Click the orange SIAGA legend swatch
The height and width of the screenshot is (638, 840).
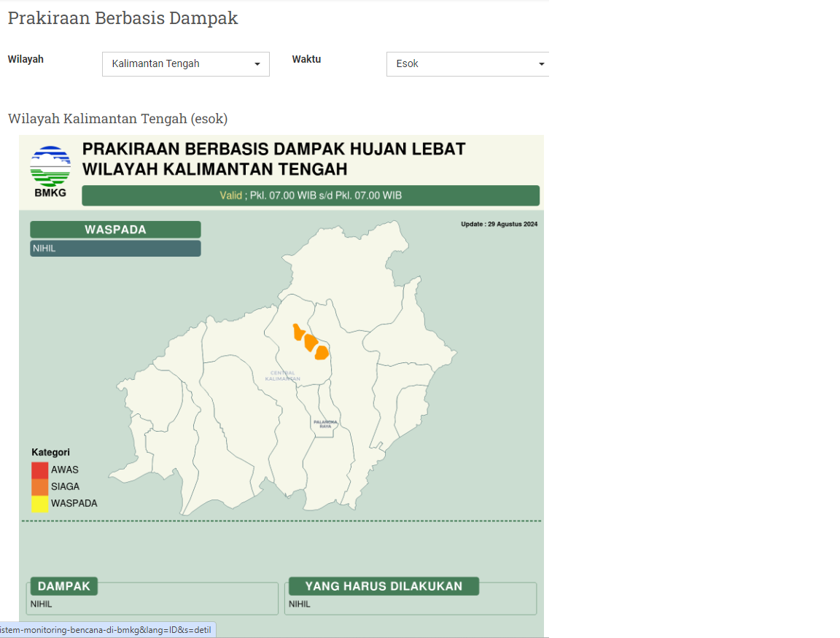(39, 486)
